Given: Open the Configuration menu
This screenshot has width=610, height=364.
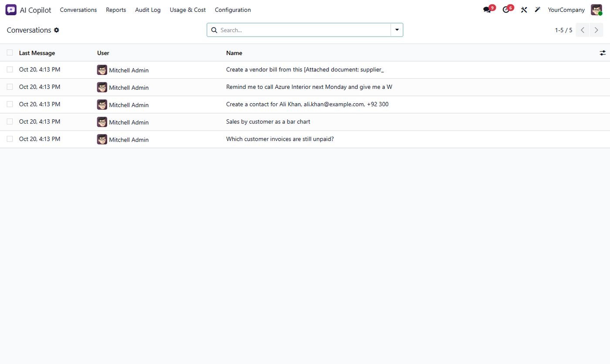Looking at the screenshot, I should [x=233, y=10].
